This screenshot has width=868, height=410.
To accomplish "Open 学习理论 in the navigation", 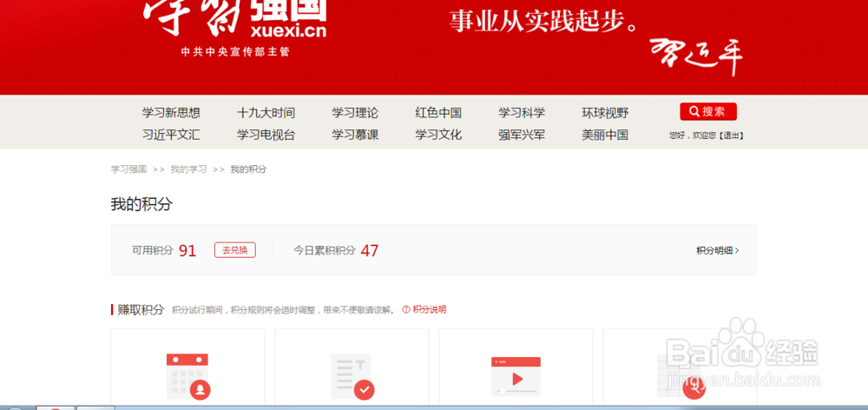I will (355, 113).
